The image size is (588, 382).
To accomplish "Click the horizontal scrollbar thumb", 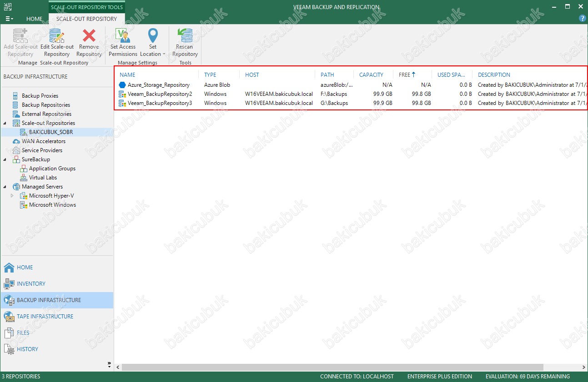I will 332,367.
